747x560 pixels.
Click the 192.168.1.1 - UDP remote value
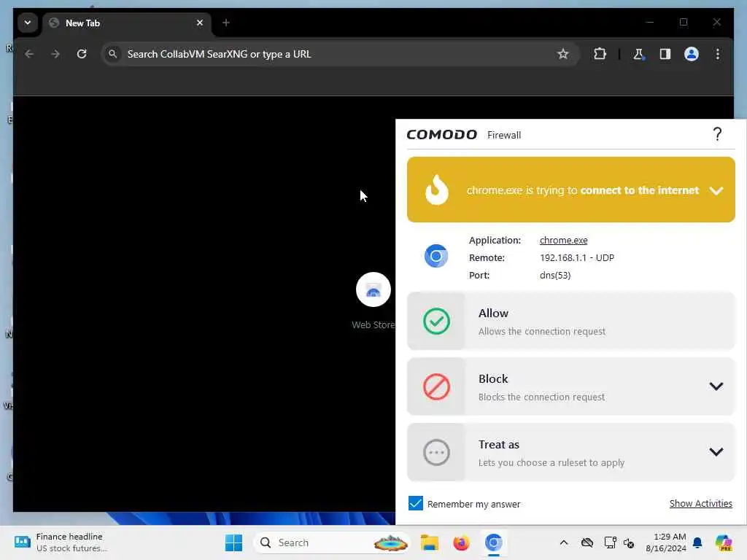[577, 257]
